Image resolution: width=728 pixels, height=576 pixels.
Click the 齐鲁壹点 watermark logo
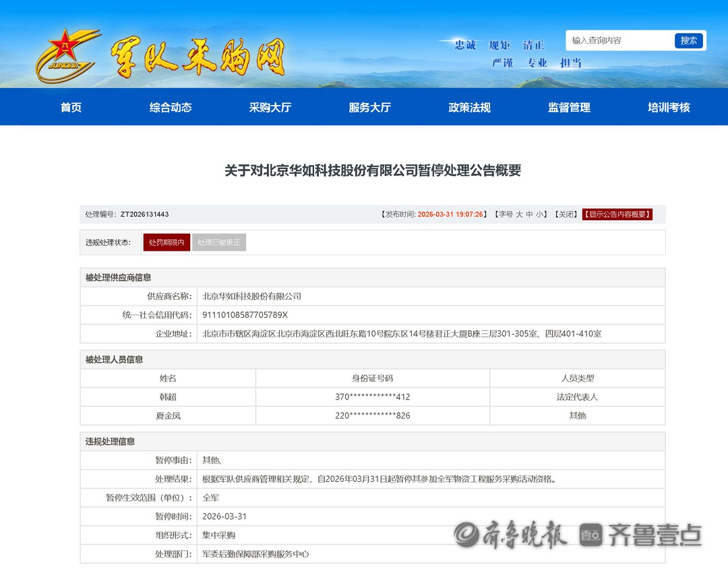coord(640,535)
